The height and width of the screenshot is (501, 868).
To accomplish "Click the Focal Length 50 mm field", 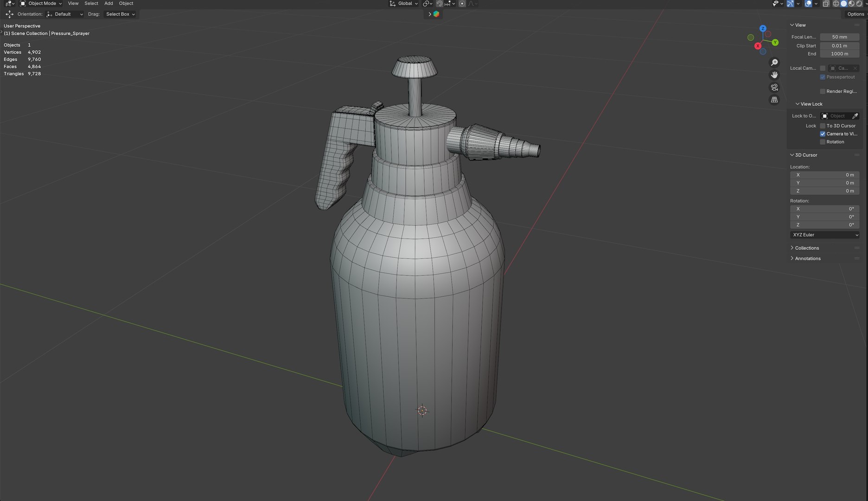I will click(x=839, y=37).
